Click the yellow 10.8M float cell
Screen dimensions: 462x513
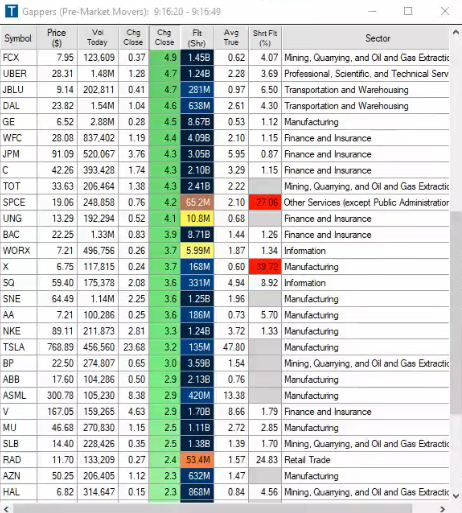click(x=197, y=218)
